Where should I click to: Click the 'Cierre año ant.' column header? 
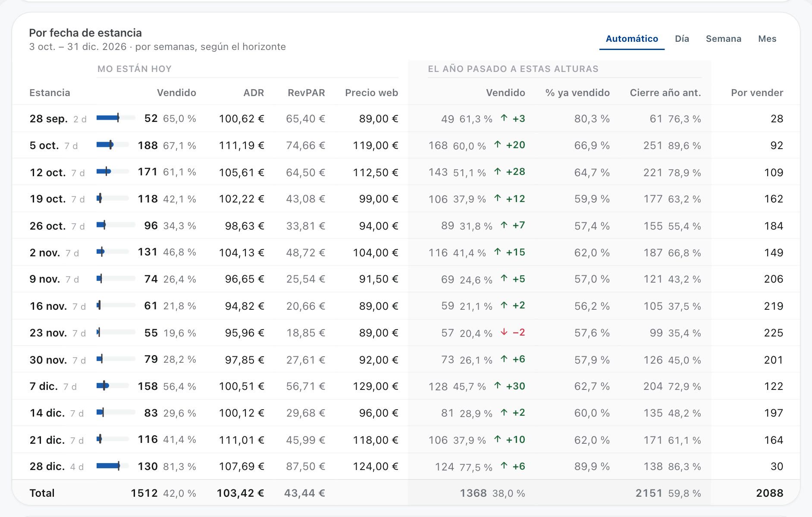click(x=665, y=93)
